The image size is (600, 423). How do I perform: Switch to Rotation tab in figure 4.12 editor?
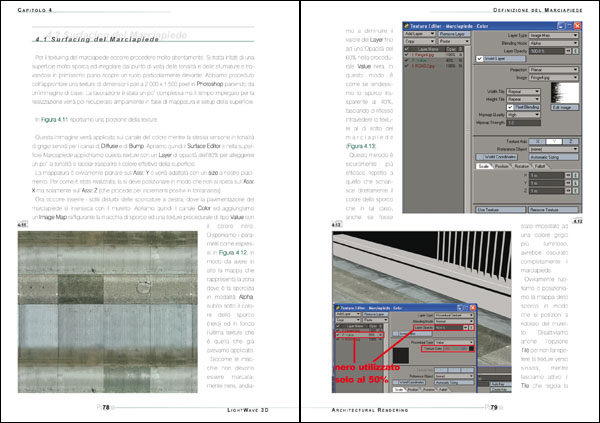[522, 166]
